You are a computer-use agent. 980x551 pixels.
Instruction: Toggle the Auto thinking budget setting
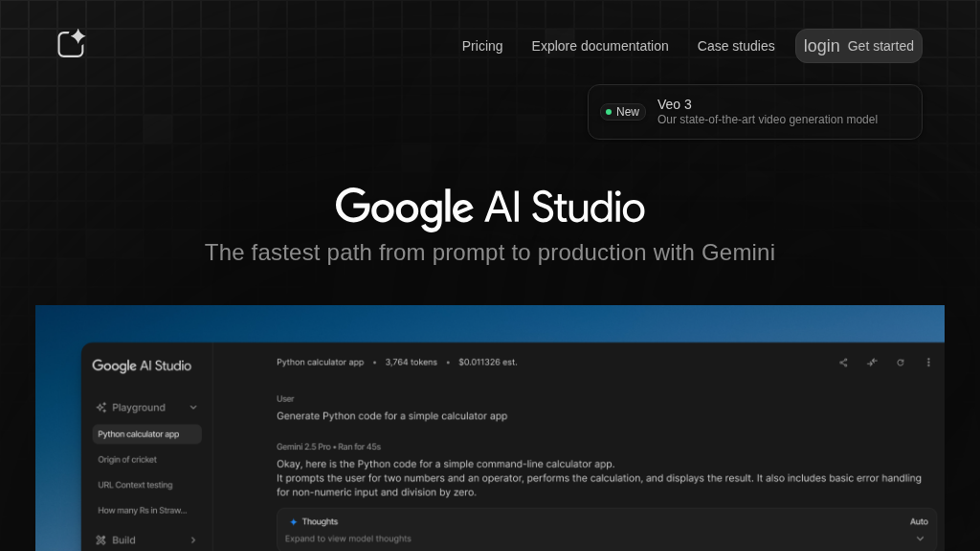918,521
